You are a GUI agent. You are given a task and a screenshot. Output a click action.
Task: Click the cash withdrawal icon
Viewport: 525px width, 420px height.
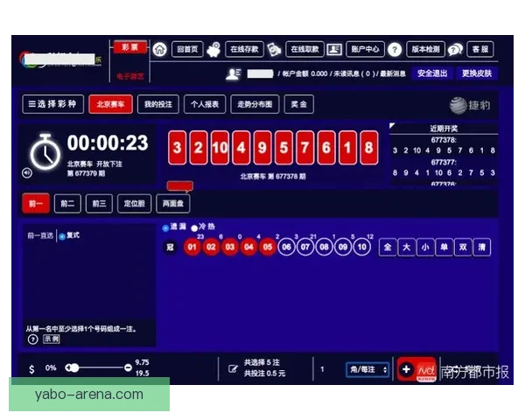(x=274, y=50)
